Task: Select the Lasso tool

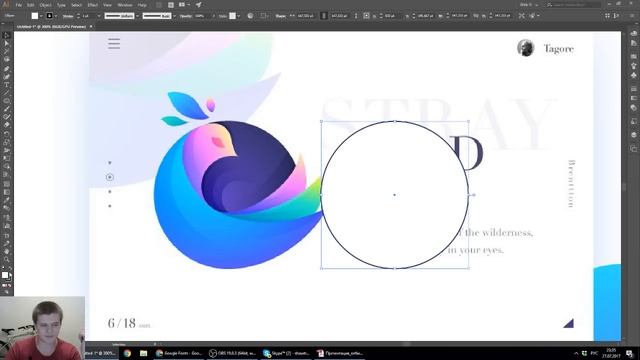Action: (6, 60)
